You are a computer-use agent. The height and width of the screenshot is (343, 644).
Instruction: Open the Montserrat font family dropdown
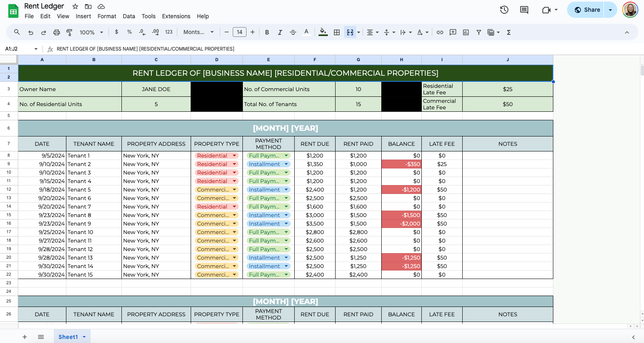tap(198, 32)
